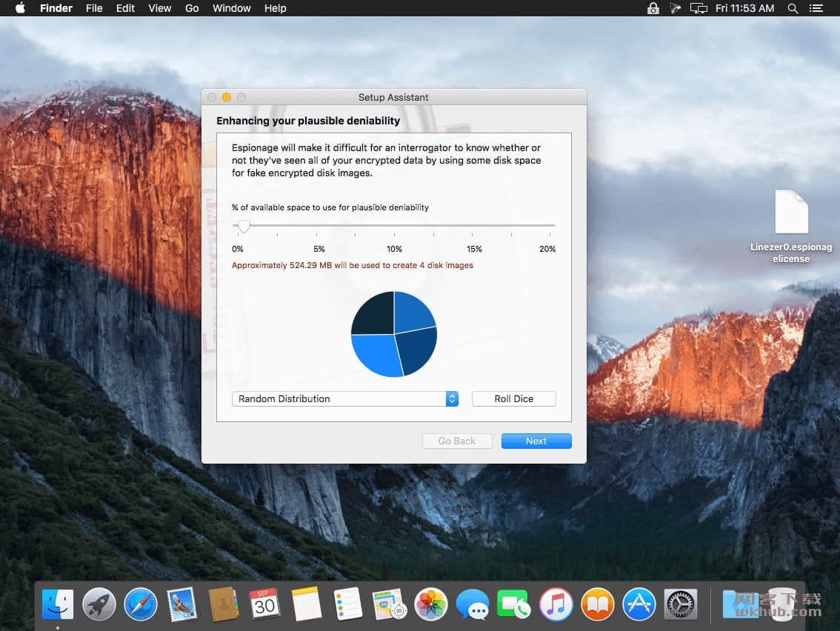This screenshot has height=631, width=840.
Task: Open iTunes music note icon
Action: [556, 604]
